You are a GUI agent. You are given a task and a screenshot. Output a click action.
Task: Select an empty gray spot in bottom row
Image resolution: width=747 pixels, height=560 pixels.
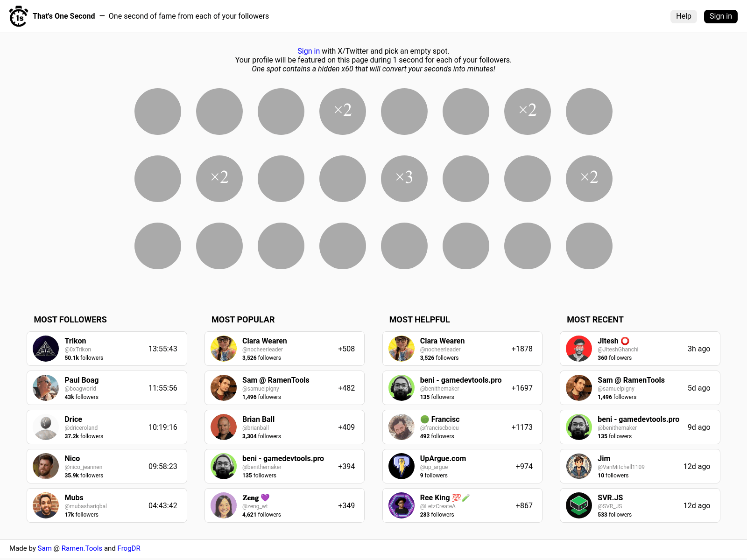coord(157,246)
